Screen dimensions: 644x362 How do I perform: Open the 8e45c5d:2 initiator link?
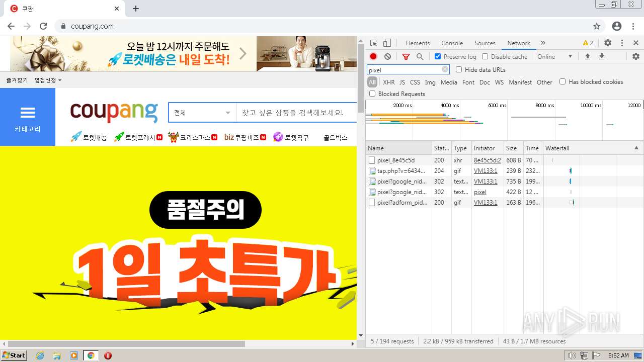(x=487, y=160)
